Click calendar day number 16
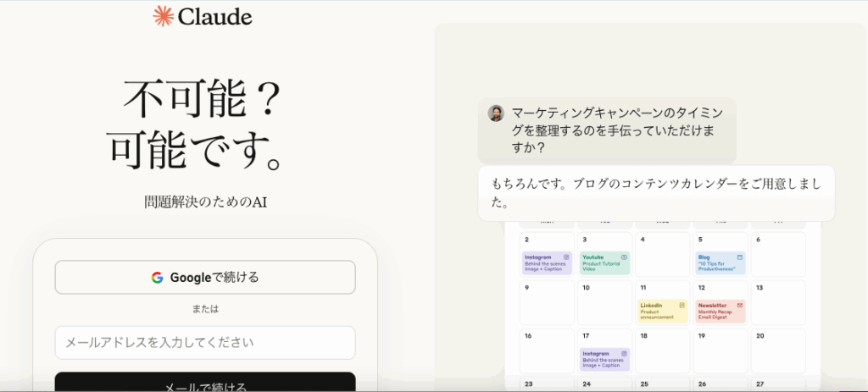868x392 pixels. click(528, 335)
